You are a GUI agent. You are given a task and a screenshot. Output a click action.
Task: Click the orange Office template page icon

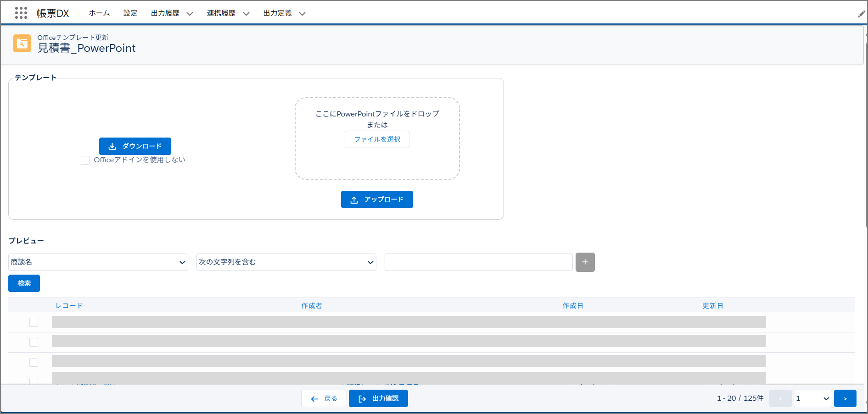22,43
